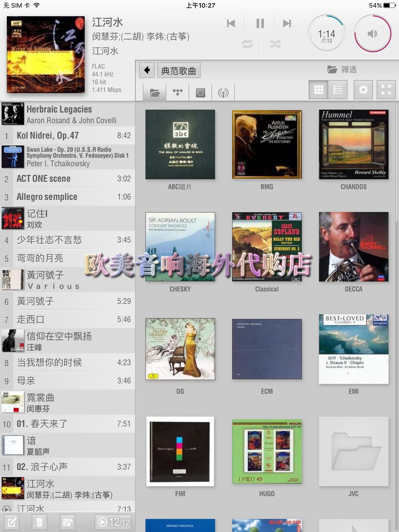Play 走西口 track
Viewport: 399px width, 532px height.
[67, 320]
